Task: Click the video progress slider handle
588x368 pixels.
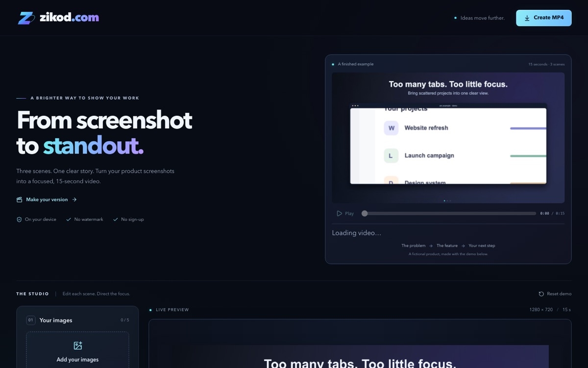Action: coord(365,213)
